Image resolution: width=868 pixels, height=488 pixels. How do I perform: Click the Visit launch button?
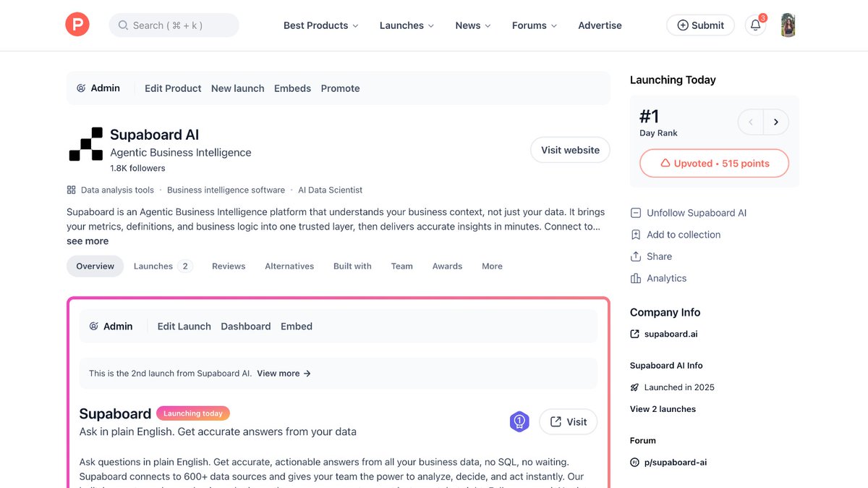pos(569,422)
